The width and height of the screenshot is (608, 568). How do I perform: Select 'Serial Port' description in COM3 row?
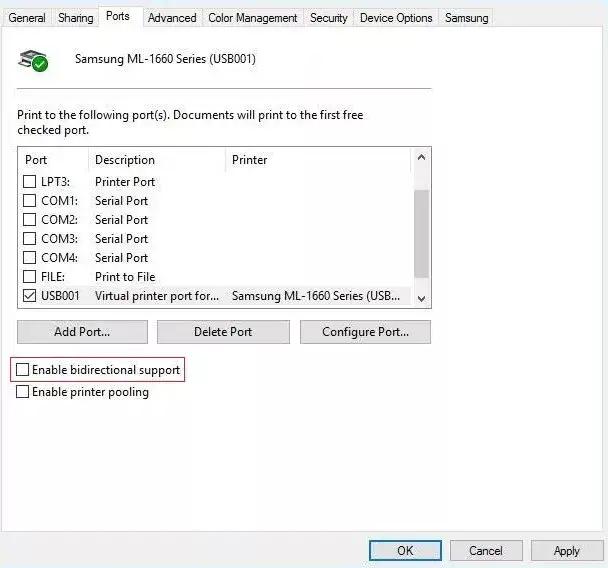pos(121,238)
